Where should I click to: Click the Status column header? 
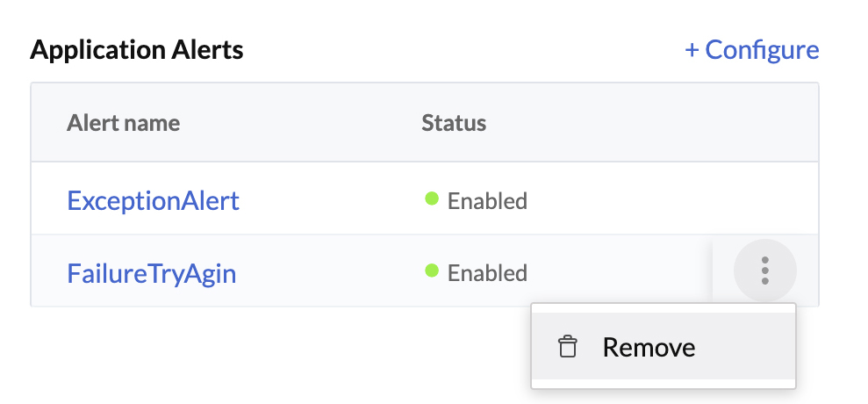click(454, 123)
